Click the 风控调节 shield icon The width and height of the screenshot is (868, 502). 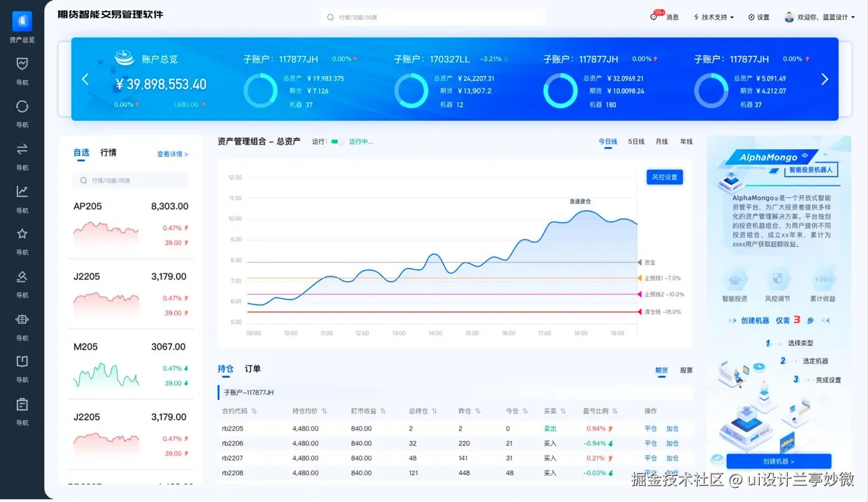click(x=777, y=279)
